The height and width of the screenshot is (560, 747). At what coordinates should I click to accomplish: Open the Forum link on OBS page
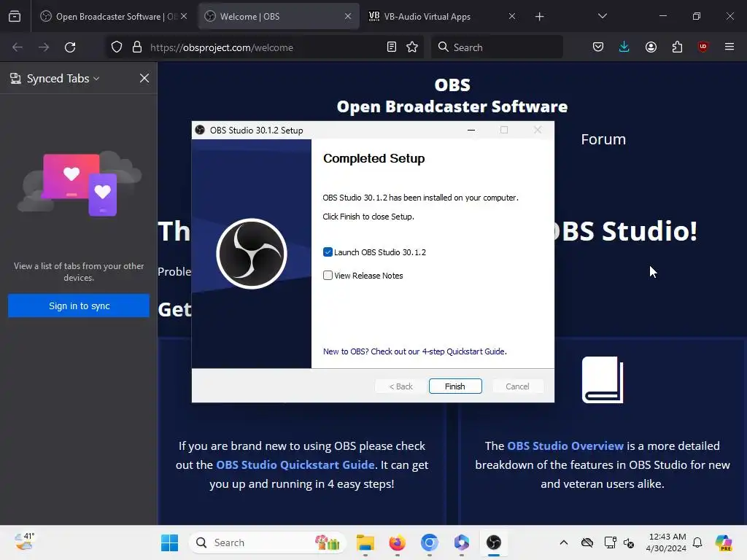[603, 139]
